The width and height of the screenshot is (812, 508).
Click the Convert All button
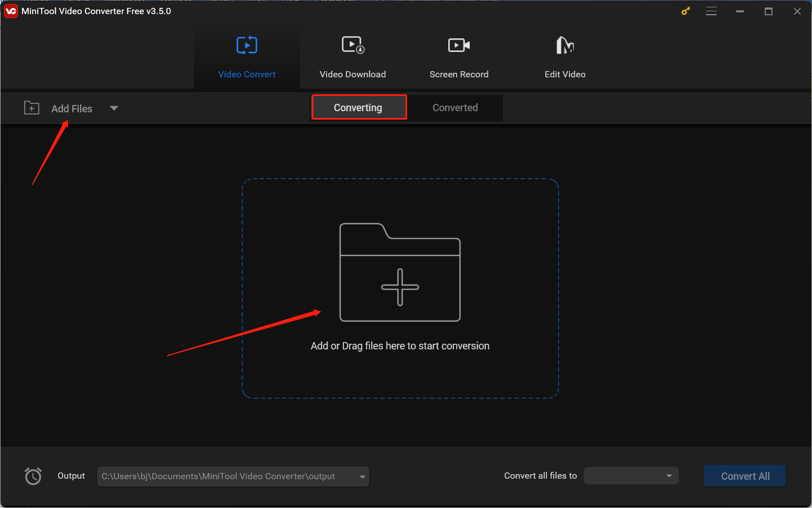pyautogui.click(x=745, y=476)
